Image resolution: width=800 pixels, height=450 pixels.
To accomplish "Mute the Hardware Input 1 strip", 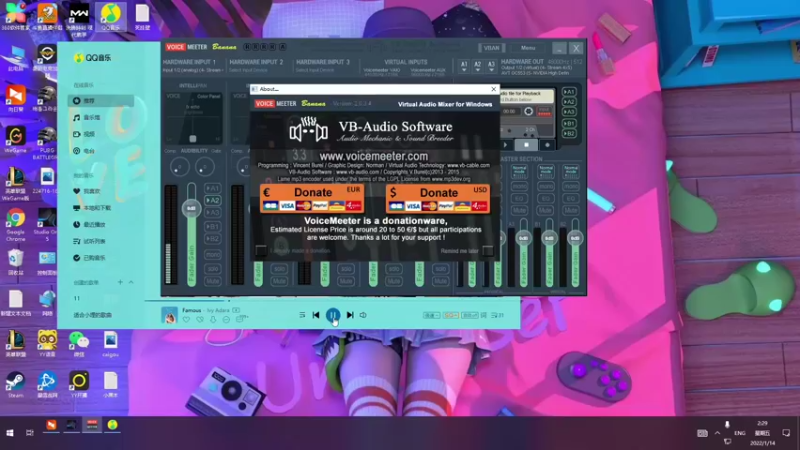I will click(x=212, y=281).
